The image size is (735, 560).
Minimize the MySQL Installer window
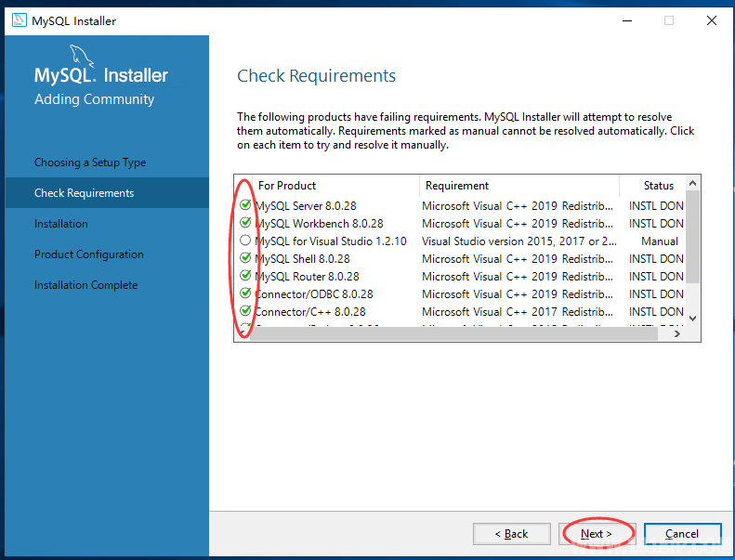pos(627,20)
